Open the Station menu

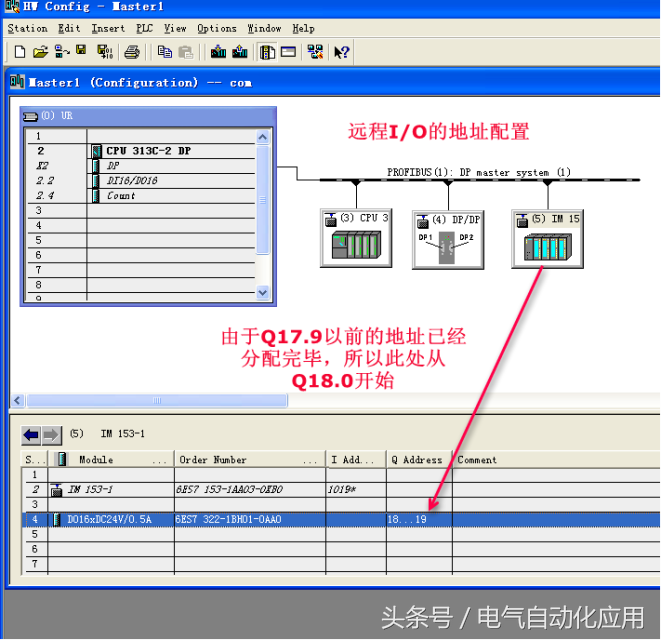27,28
